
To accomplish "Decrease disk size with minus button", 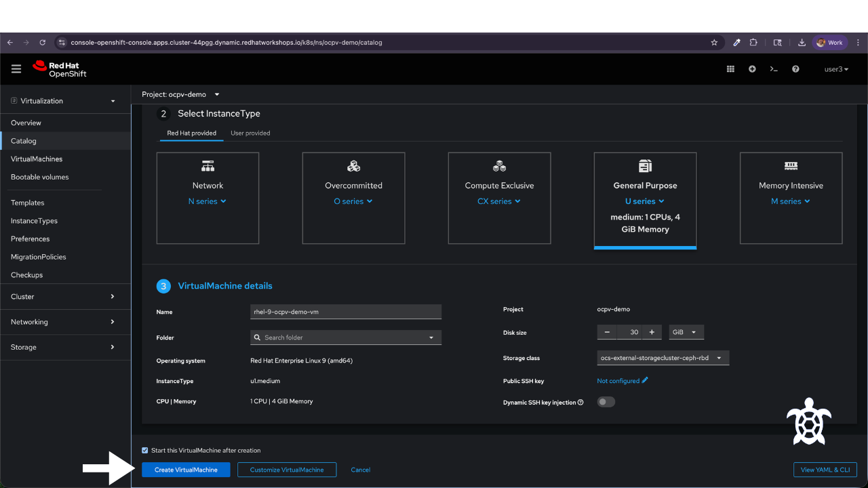I will click(x=607, y=332).
